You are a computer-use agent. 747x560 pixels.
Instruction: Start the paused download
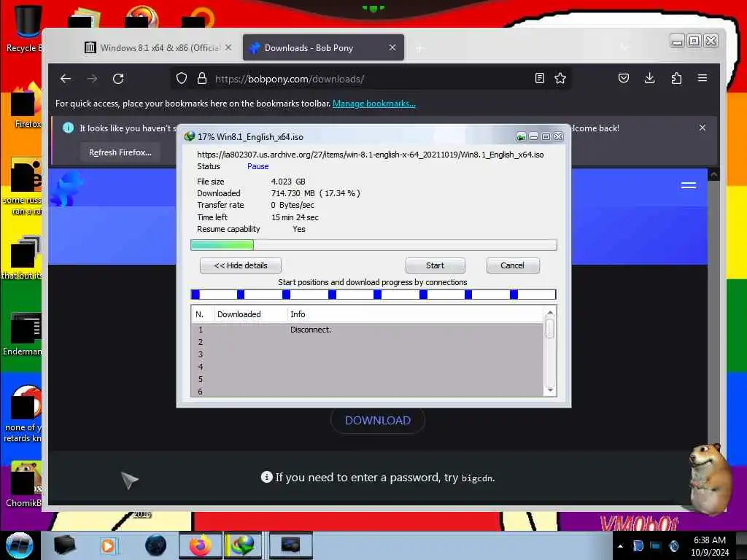click(x=435, y=265)
